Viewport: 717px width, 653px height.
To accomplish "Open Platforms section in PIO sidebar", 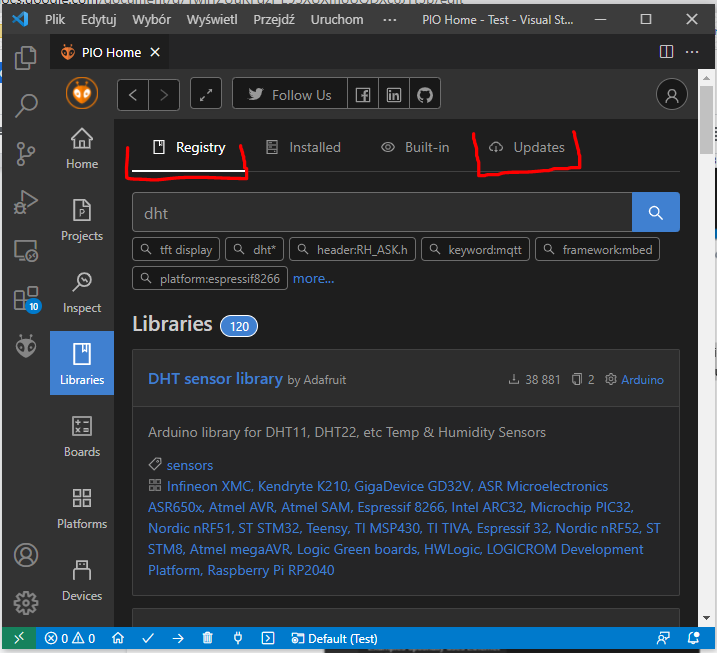I will coord(82,508).
